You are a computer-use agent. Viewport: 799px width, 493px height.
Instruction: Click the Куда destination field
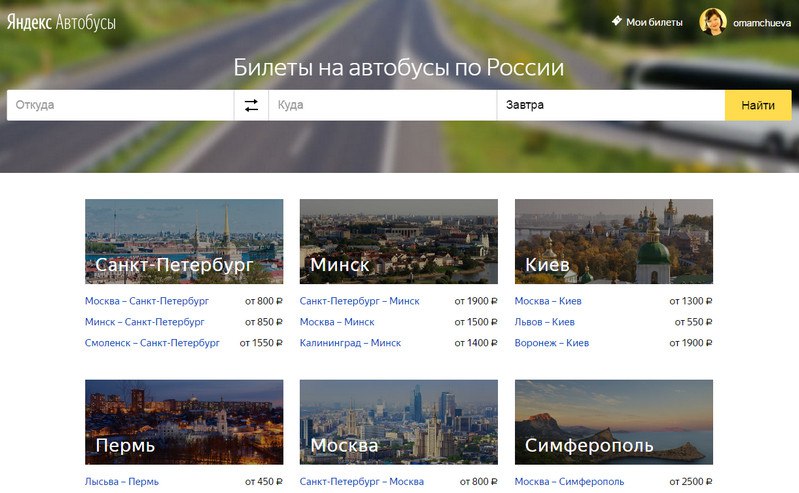pos(383,106)
